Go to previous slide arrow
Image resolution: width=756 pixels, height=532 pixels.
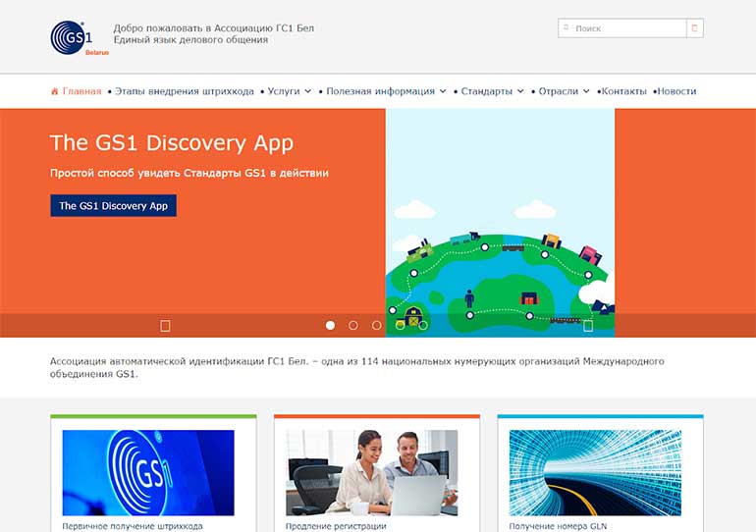165,326
